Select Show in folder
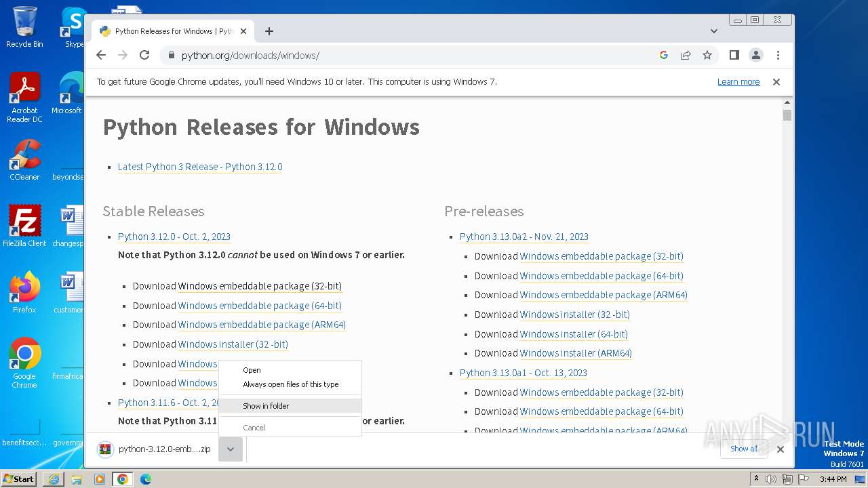The image size is (868, 488). (290, 406)
